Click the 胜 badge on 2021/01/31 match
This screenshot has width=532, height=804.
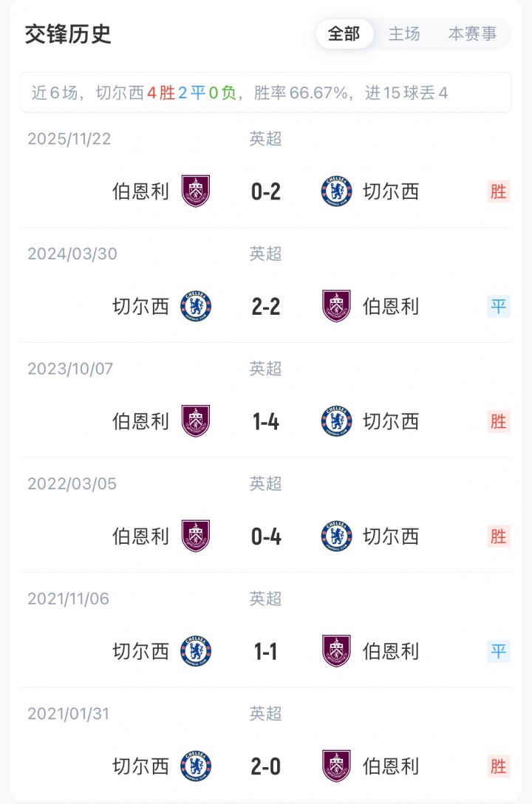[499, 766]
